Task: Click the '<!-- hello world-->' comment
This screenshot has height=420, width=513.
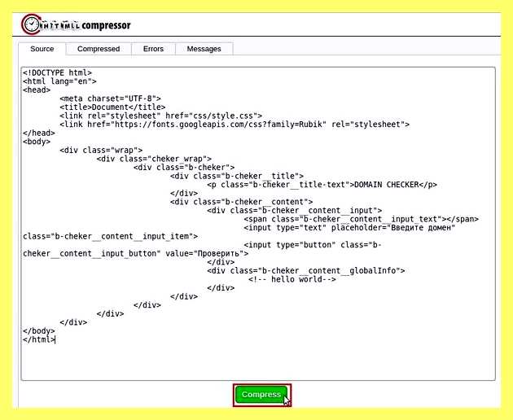Action: [x=292, y=279]
